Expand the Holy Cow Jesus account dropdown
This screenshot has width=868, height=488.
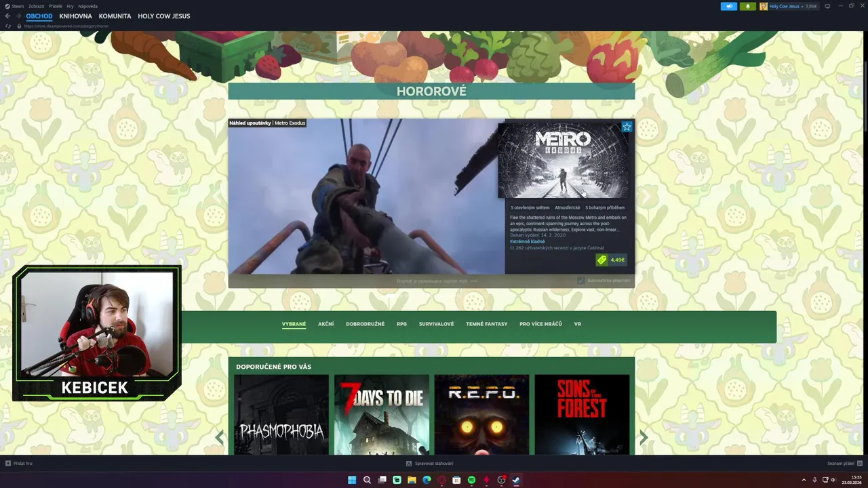coord(802,6)
